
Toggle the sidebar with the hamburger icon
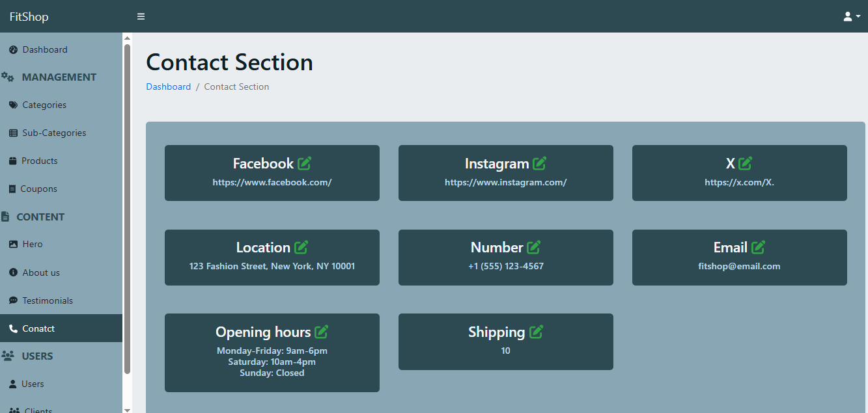pyautogui.click(x=141, y=16)
